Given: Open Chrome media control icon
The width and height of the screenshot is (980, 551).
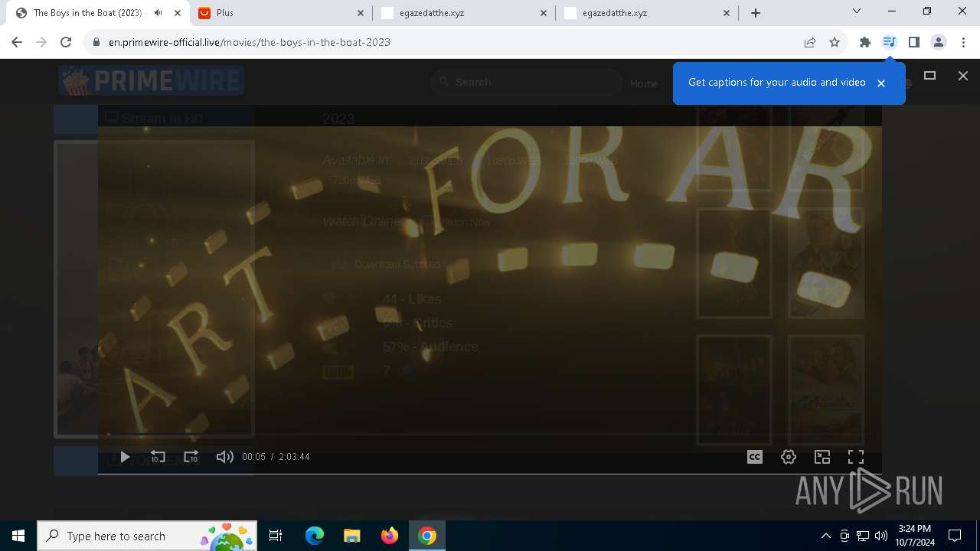Looking at the screenshot, I should pos(889,42).
